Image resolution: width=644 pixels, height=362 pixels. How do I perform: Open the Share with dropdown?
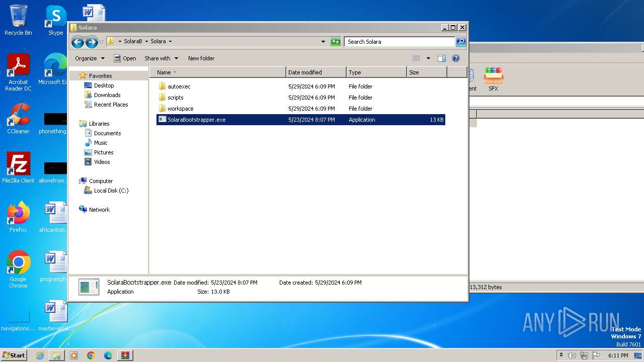[161, 58]
